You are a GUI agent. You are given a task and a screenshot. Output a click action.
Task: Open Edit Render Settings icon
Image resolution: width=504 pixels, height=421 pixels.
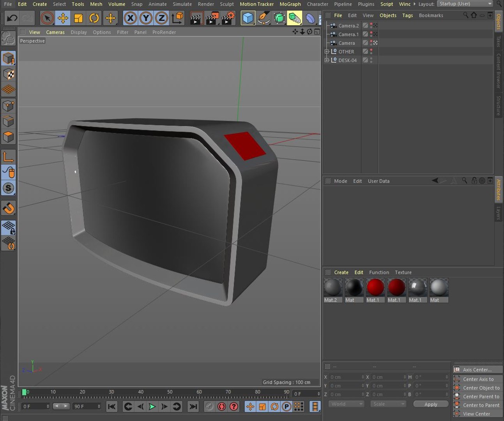coord(228,18)
